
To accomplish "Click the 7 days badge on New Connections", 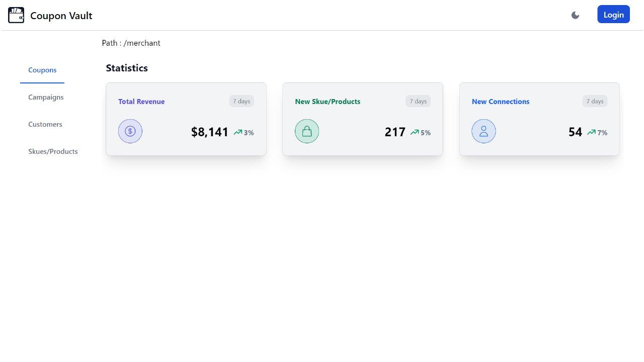I will coord(595,101).
